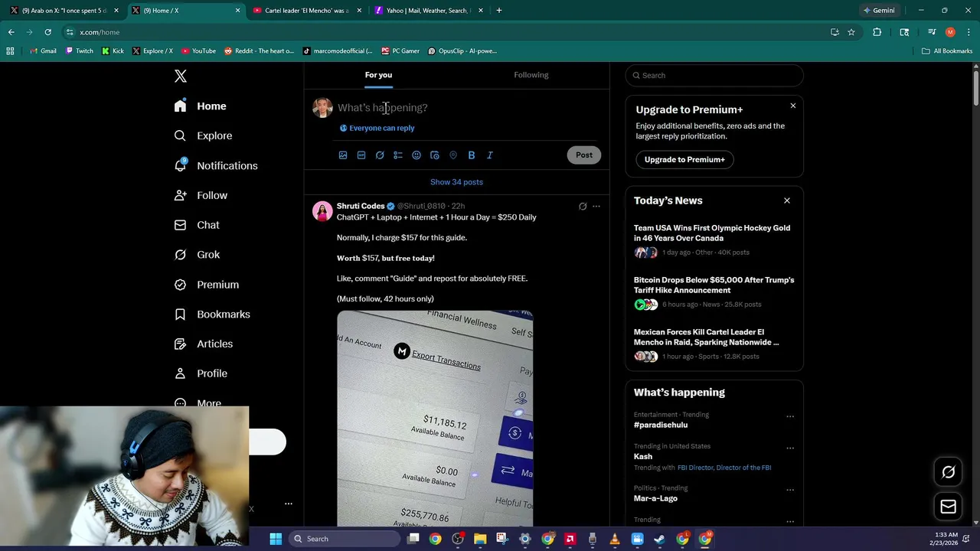Close the Today's News panel
This screenshot has width=980, height=551.
pyautogui.click(x=787, y=201)
